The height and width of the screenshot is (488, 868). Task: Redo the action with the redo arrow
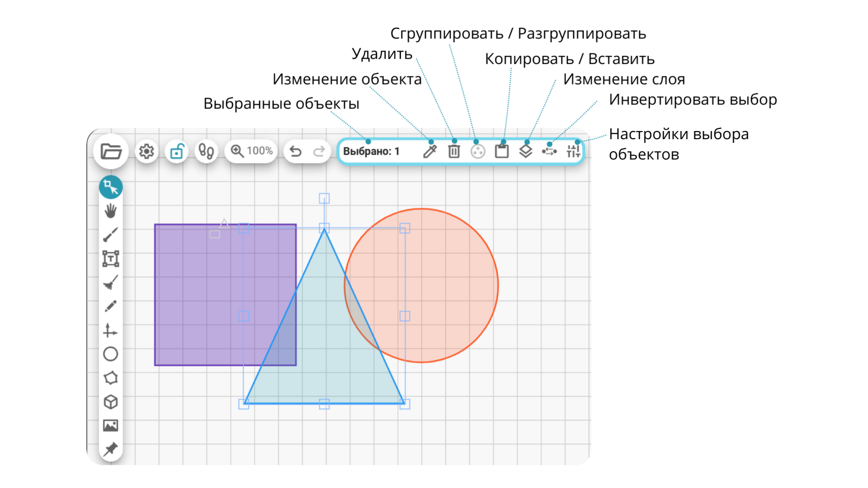pyautogui.click(x=319, y=151)
